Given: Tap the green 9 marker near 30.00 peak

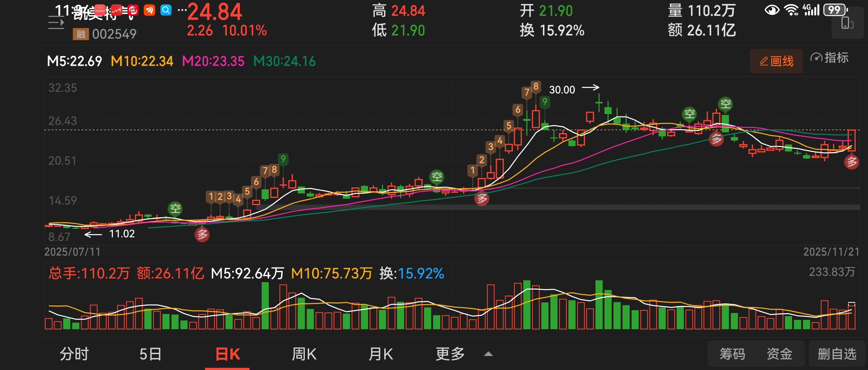Looking at the screenshot, I should click(x=544, y=102).
